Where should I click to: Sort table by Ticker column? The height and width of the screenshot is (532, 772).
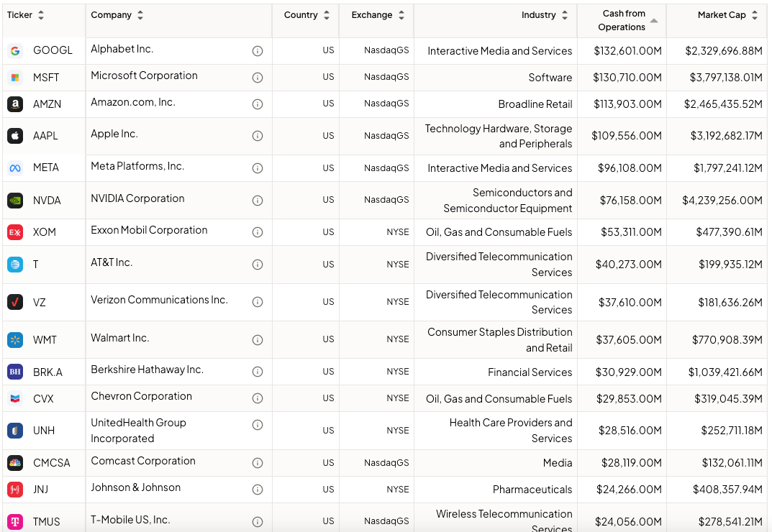(41, 15)
